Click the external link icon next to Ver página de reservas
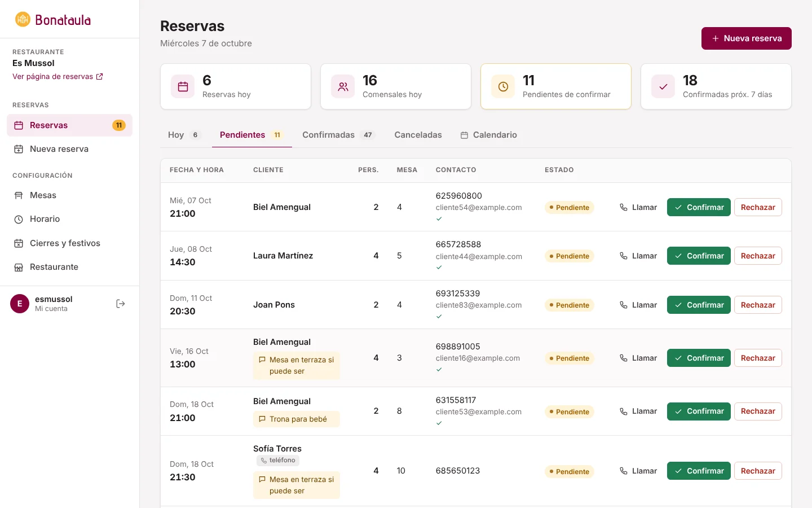 (x=100, y=77)
